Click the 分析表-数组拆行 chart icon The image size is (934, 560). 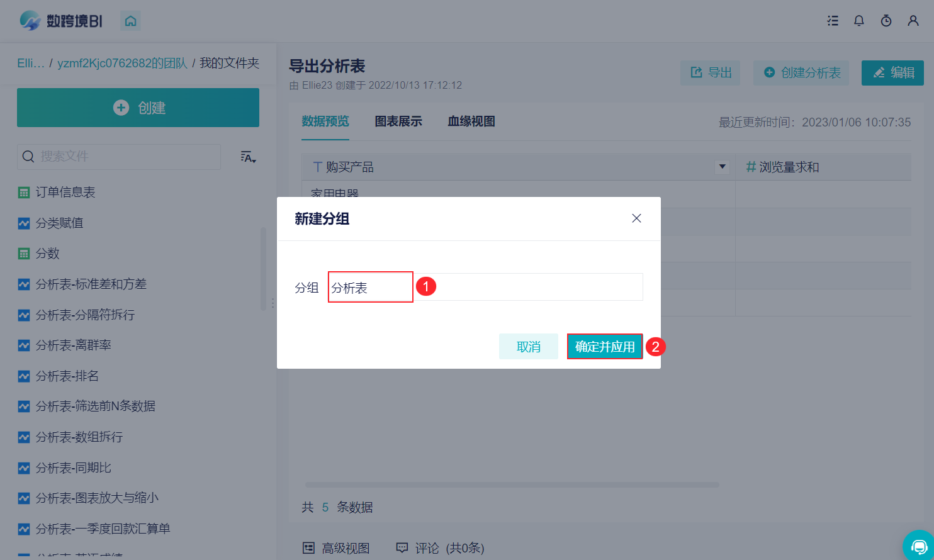[x=24, y=437]
